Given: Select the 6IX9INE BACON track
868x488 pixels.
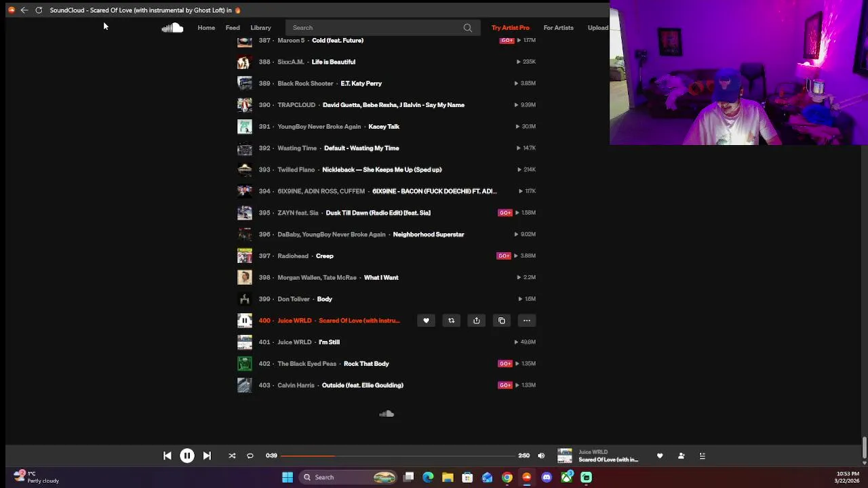Looking at the screenshot, I should click(435, 191).
